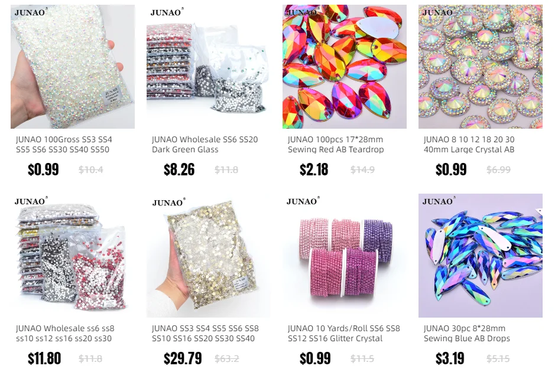
Task: Click the JUNAO 8 10 12 18 20 30 title
Action: tap(469, 145)
